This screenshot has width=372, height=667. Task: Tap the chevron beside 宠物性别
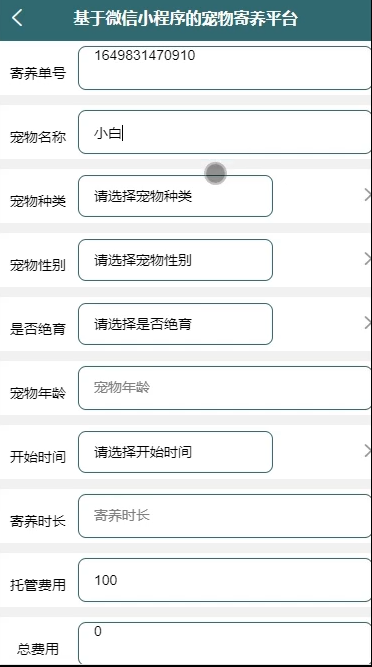pyautogui.click(x=367, y=259)
